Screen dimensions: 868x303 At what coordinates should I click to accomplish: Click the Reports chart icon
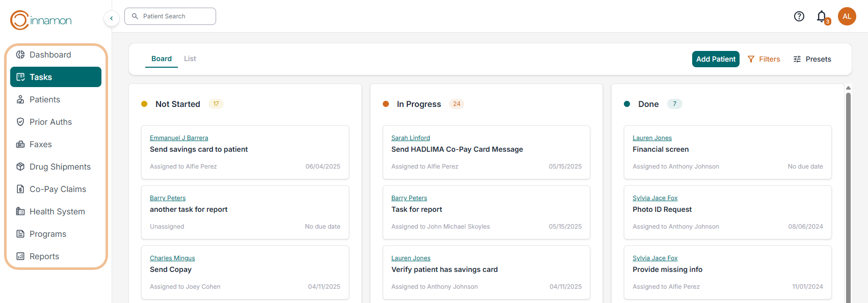pyautogui.click(x=20, y=256)
